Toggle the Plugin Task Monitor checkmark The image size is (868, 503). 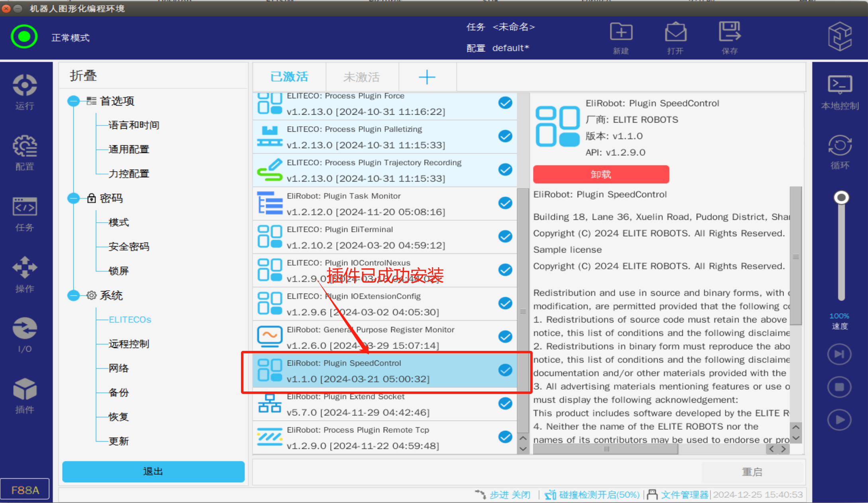coord(505,203)
